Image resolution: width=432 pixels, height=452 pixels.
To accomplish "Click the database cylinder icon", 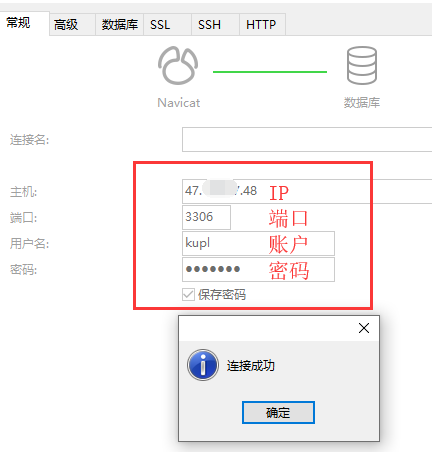I will click(x=362, y=65).
